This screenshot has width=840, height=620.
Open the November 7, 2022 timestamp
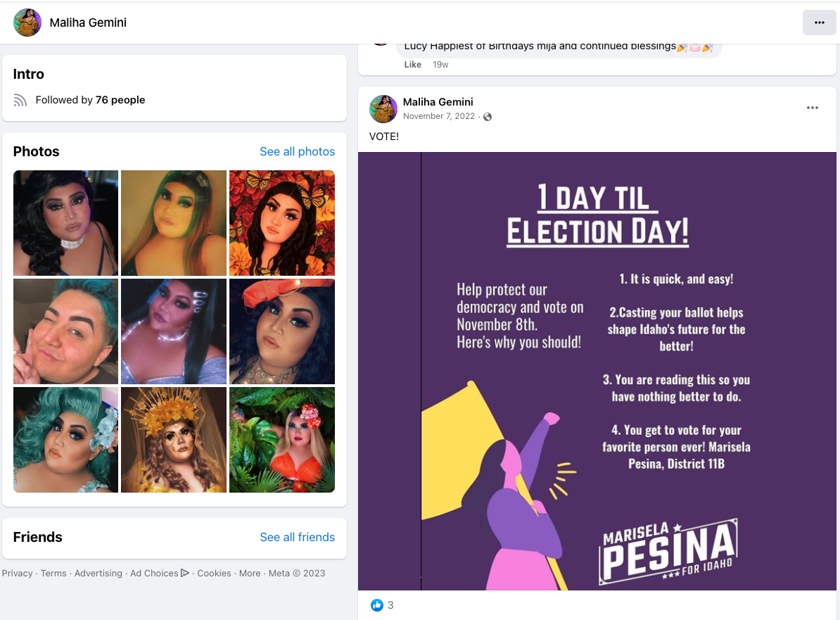click(439, 116)
